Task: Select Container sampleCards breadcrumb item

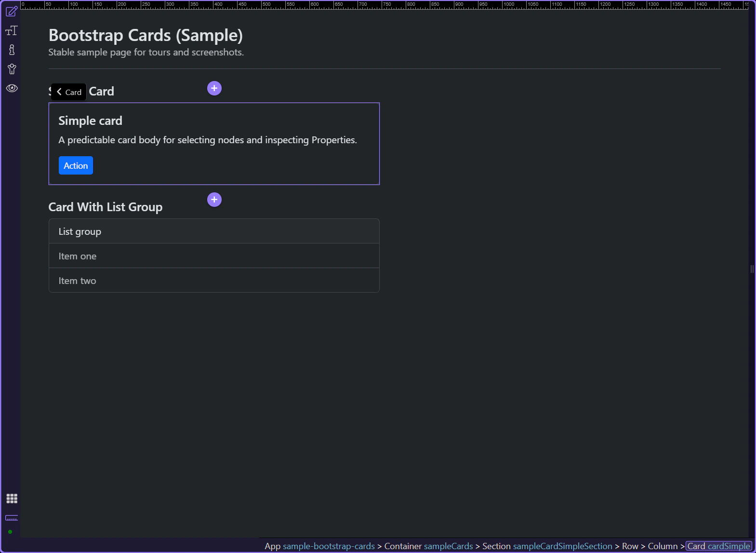Action: [428, 546]
